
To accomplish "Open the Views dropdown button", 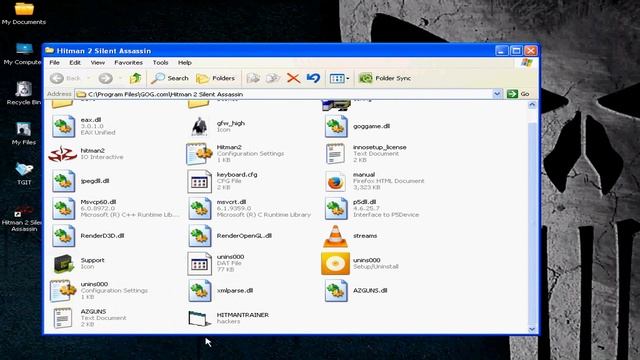I will click(x=339, y=78).
